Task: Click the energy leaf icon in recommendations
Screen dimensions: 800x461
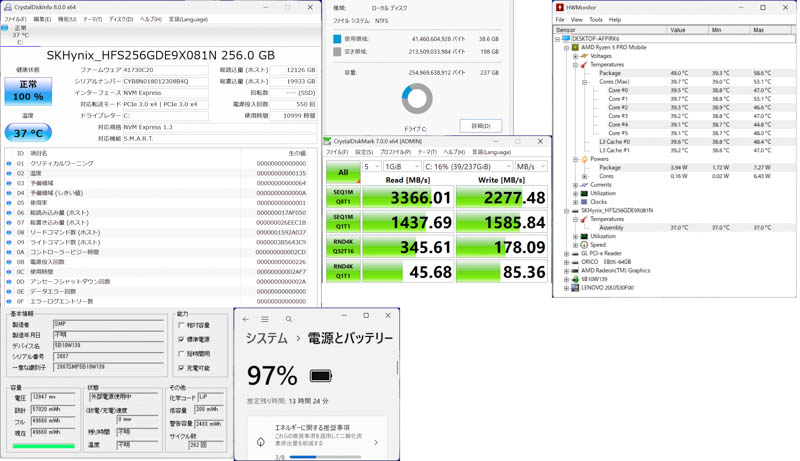Action: coord(261,442)
